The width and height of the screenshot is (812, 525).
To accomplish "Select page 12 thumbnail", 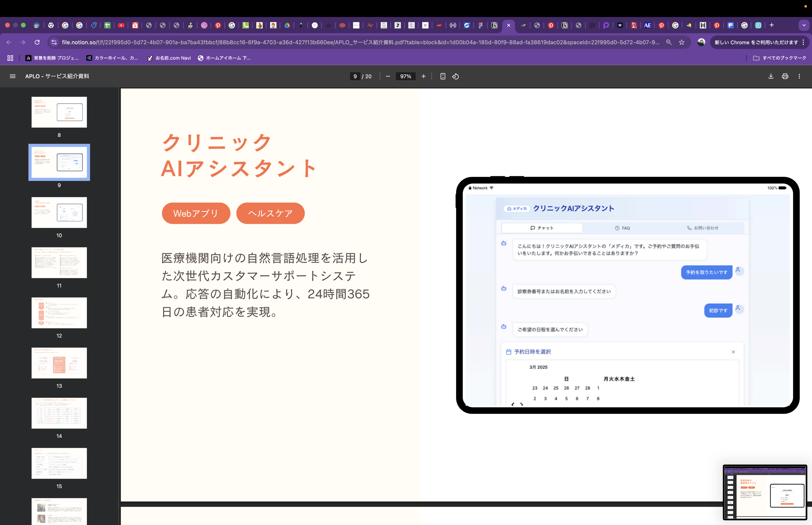I will pyautogui.click(x=59, y=313).
